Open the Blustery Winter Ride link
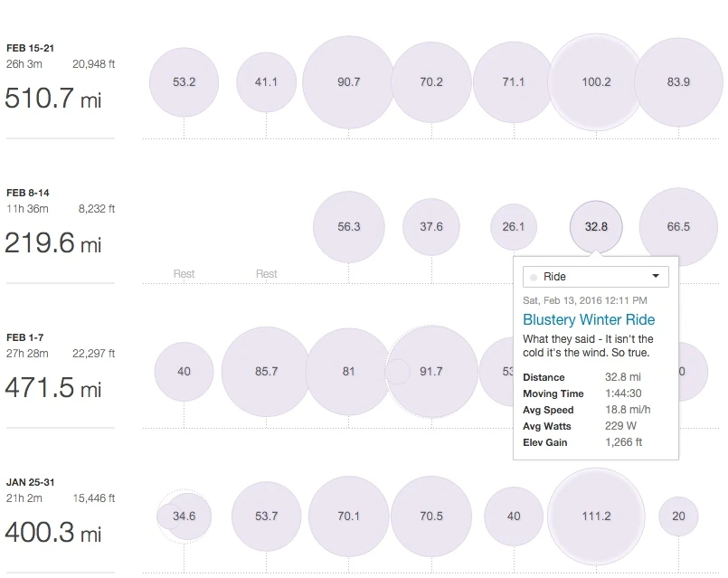This screenshot has height=578, width=728. pos(589,319)
